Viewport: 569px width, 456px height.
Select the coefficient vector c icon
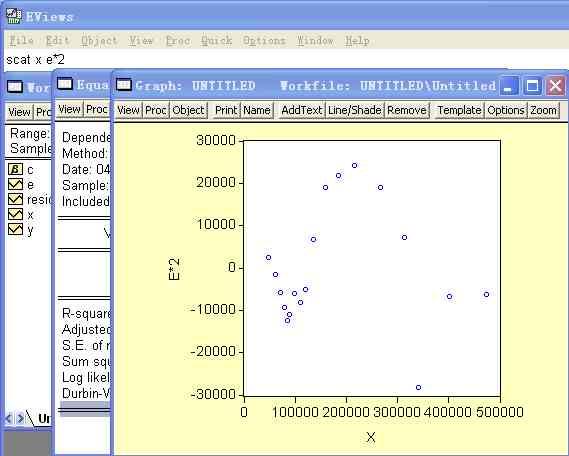click(15, 169)
